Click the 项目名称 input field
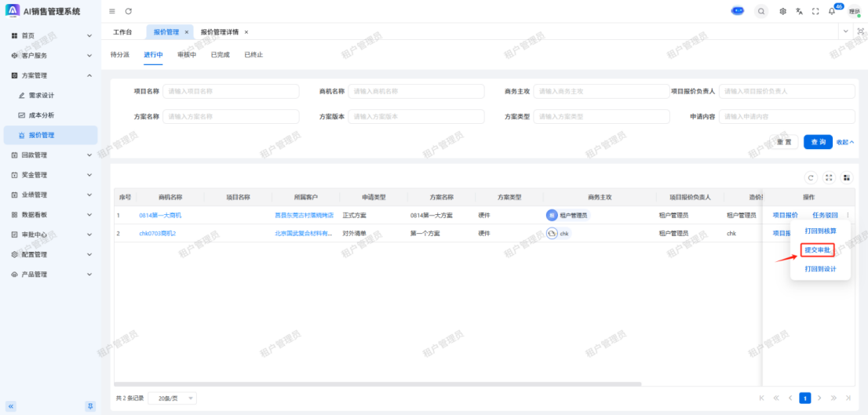The height and width of the screenshot is (415, 868). [x=231, y=91]
